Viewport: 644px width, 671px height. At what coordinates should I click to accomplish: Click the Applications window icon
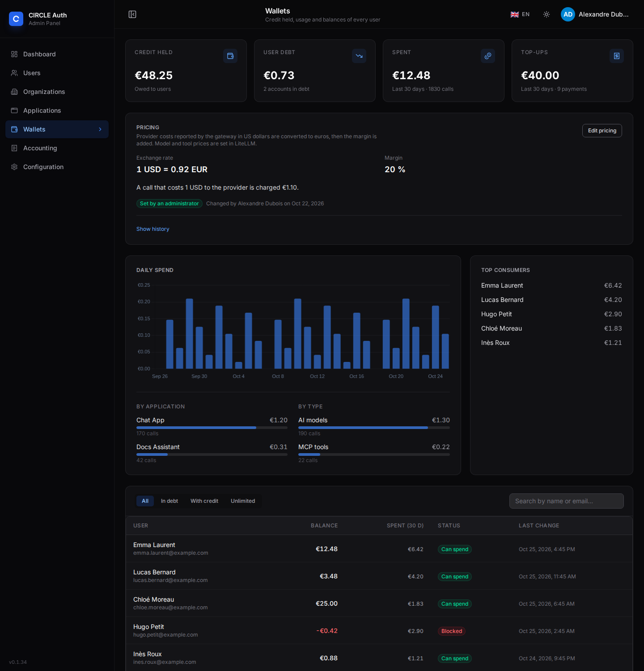pos(14,110)
